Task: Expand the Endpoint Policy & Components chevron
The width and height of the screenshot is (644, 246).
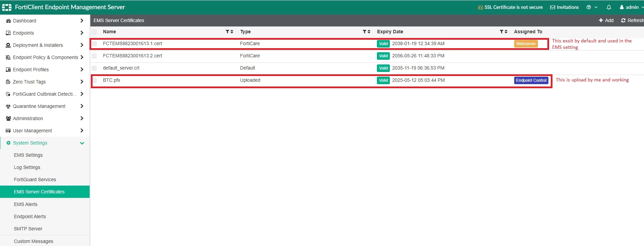Action: [82, 57]
